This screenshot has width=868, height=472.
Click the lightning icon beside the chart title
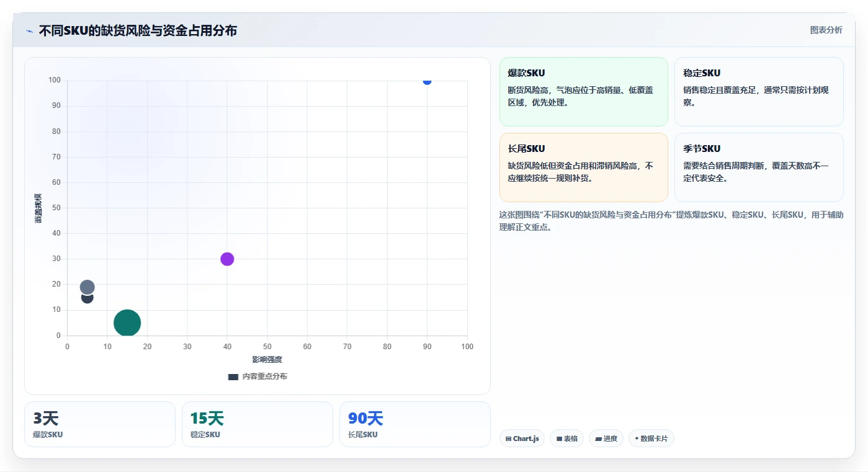pos(29,31)
